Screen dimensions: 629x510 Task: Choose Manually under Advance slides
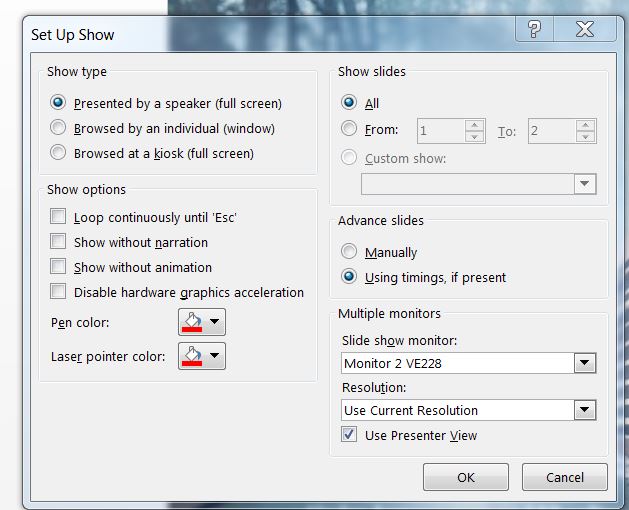click(349, 251)
